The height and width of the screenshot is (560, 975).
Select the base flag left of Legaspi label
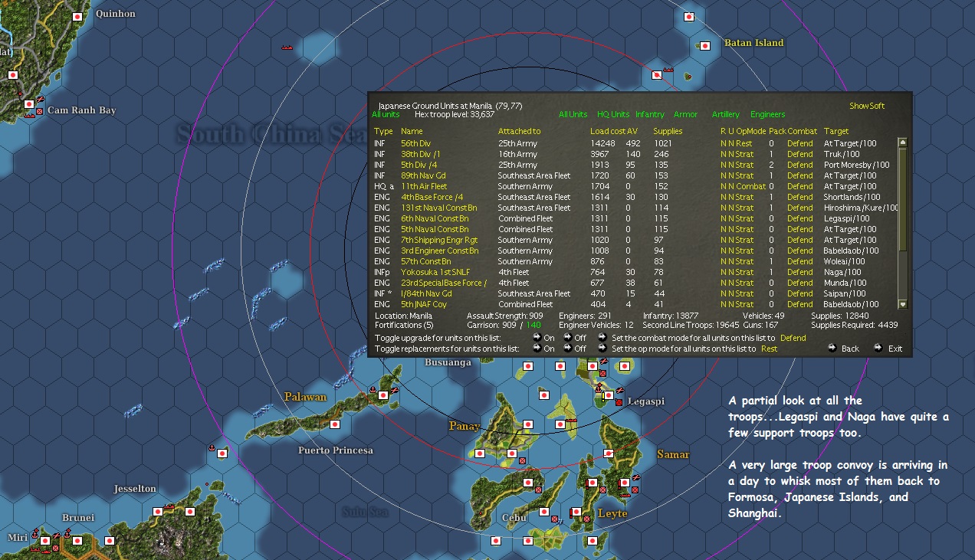click(x=609, y=395)
